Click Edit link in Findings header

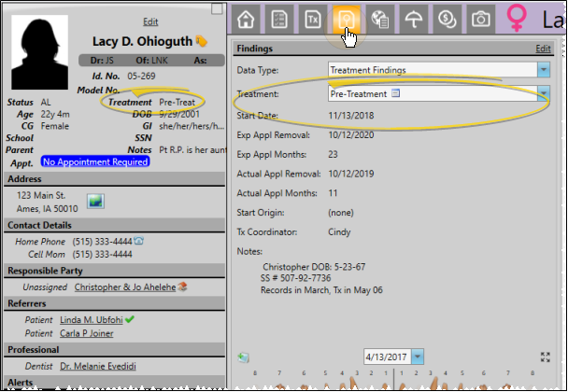tap(543, 48)
